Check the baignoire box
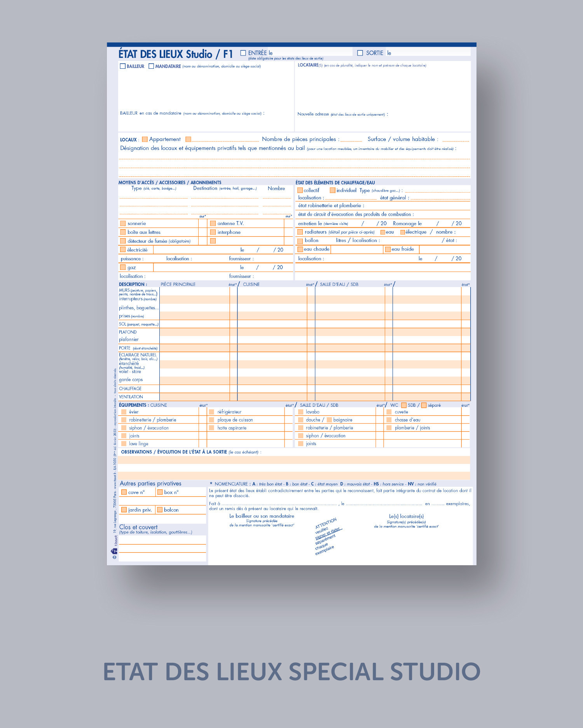Viewport: 583px width, 728px height. (329, 420)
